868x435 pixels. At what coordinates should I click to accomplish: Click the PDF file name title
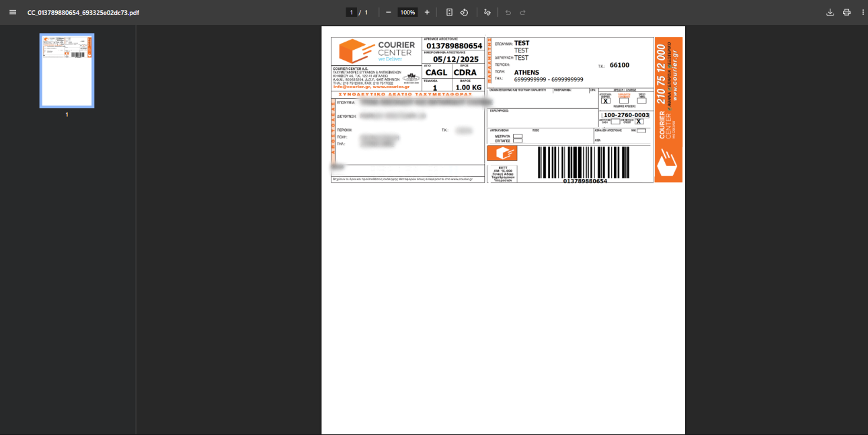point(83,12)
